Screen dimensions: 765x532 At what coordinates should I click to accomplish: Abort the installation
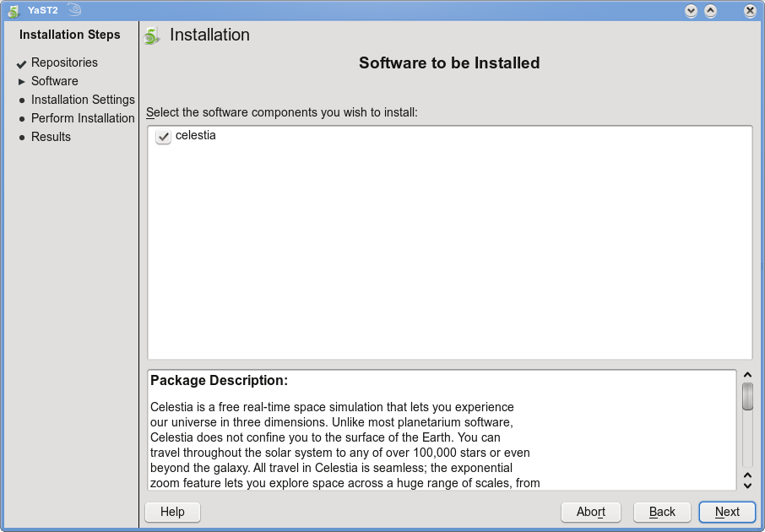pyautogui.click(x=591, y=512)
